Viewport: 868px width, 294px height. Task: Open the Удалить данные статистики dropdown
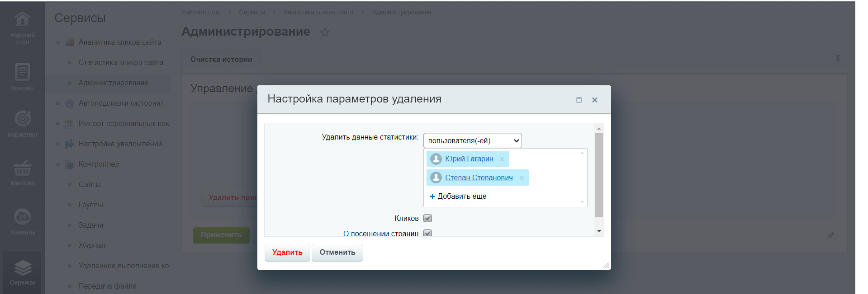click(472, 140)
